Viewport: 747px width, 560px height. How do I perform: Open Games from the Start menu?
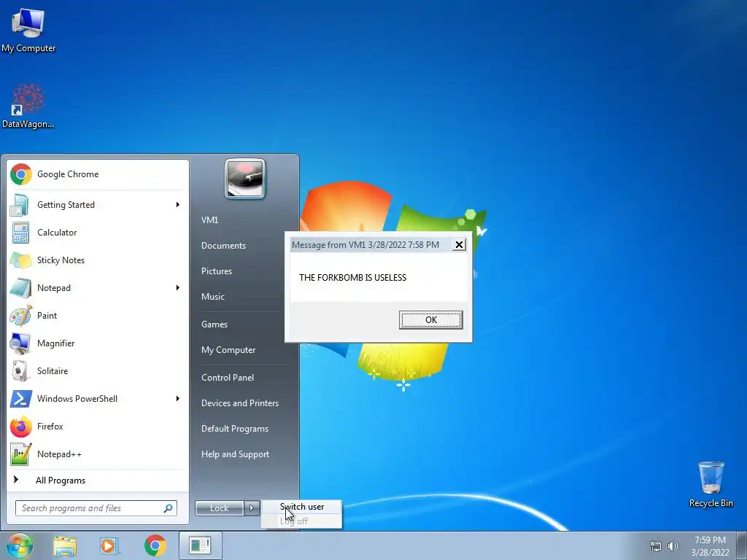(214, 324)
